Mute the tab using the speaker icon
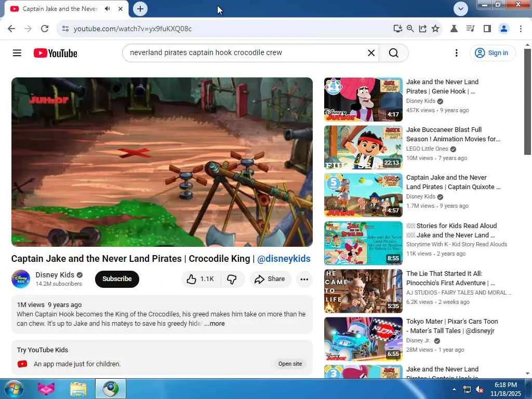Image resolution: width=532 pixels, height=399 pixels. click(x=107, y=9)
